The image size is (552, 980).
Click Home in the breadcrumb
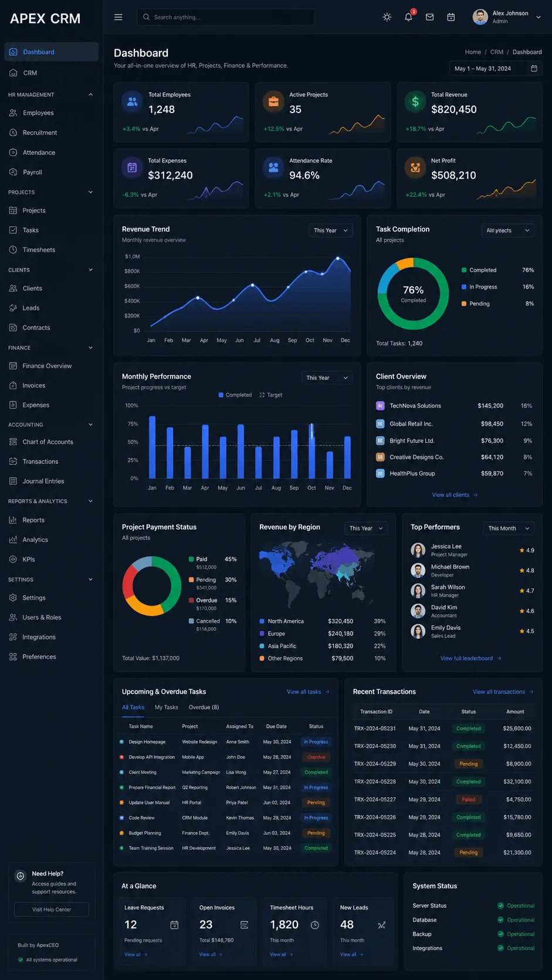tap(473, 52)
